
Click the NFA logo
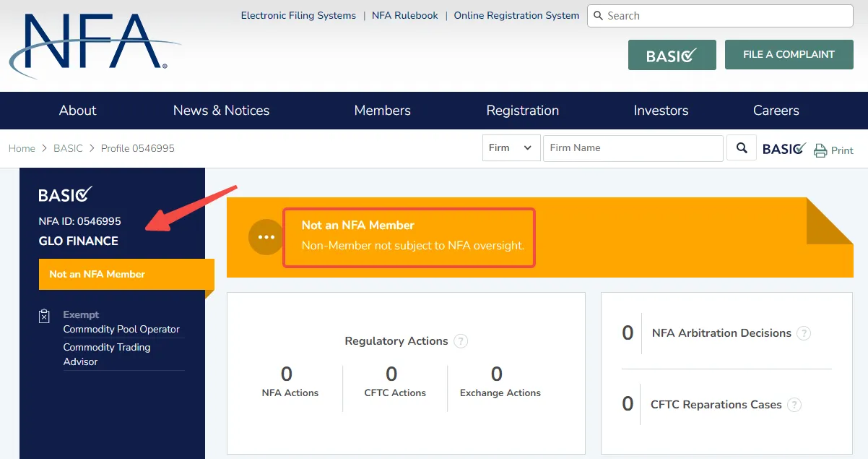pos(94,45)
